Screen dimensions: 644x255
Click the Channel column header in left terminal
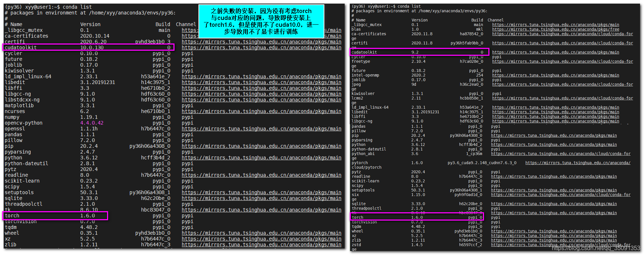pyautogui.click(x=186, y=24)
